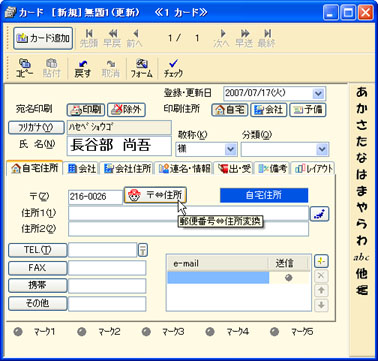Open the 登録・更新日 date dropdown
This screenshot has width=378, height=361.
click(318, 93)
